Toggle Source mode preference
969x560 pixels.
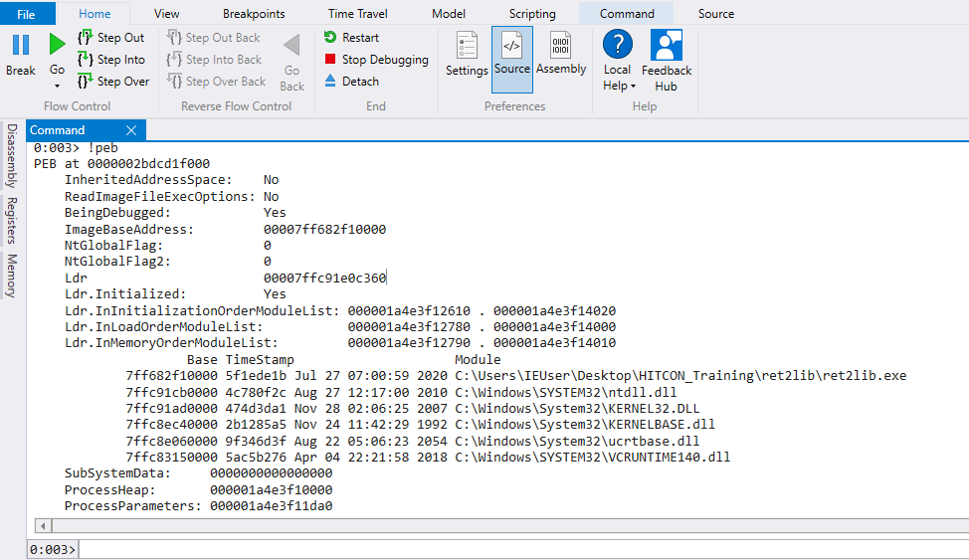point(512,54)
